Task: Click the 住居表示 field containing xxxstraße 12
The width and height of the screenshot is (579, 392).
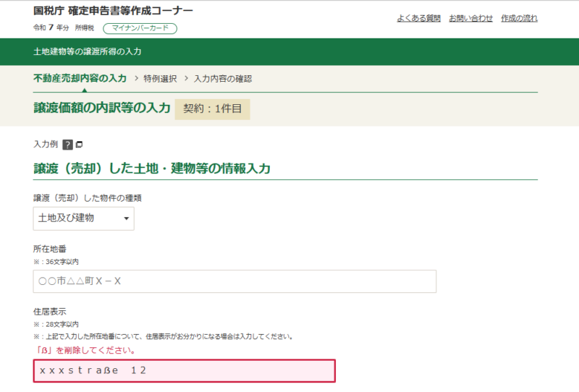Action: 184,370
